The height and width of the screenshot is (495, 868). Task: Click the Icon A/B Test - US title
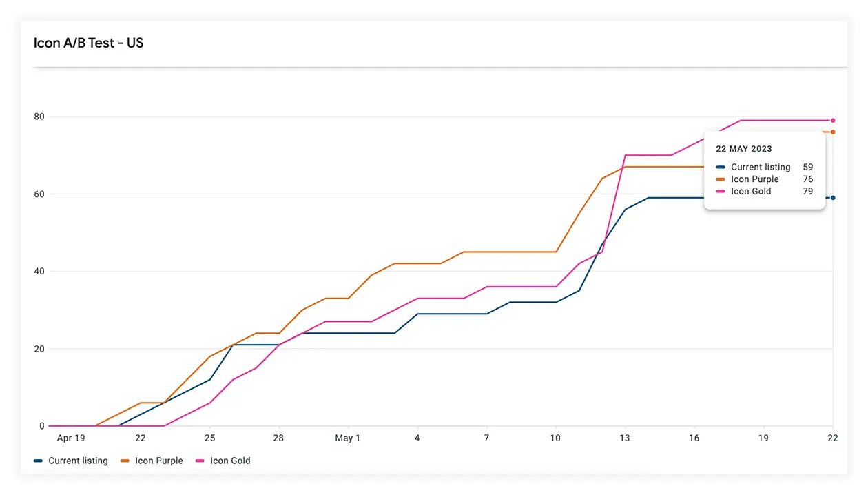88,43
